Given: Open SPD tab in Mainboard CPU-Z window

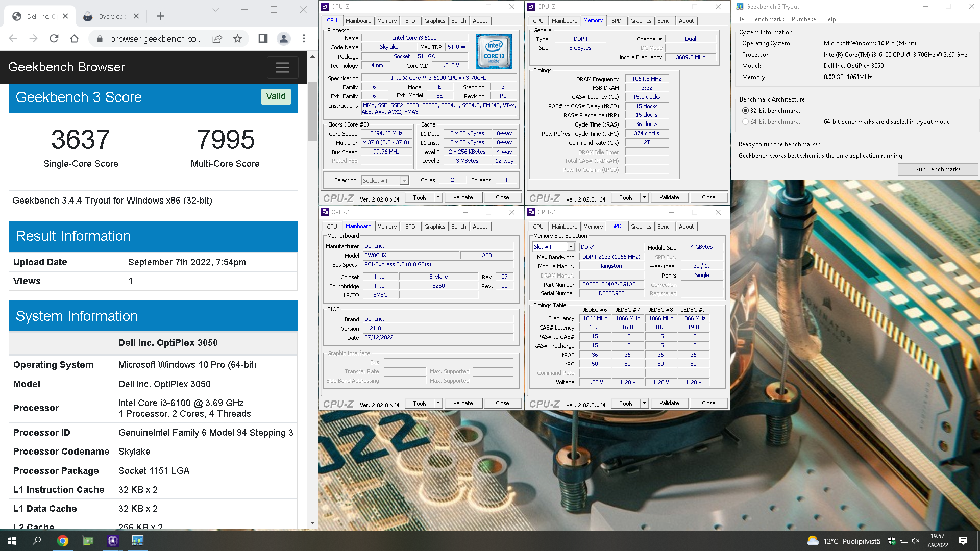Looking at the screenshot, I should tap(410, 227).
